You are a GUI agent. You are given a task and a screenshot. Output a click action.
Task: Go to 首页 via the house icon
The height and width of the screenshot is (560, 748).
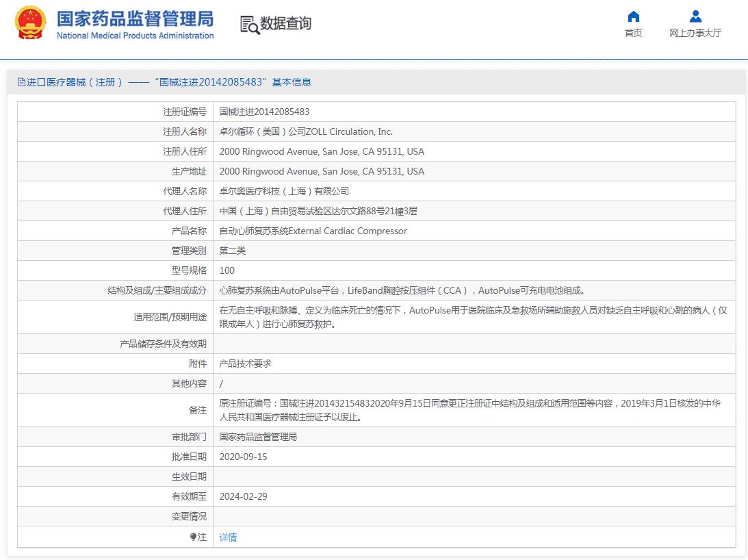click(633, 16)
